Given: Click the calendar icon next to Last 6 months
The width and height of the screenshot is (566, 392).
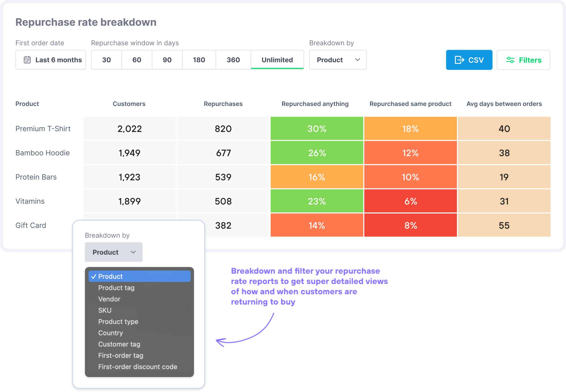Looking at the screenshot, I should [27, 60].
